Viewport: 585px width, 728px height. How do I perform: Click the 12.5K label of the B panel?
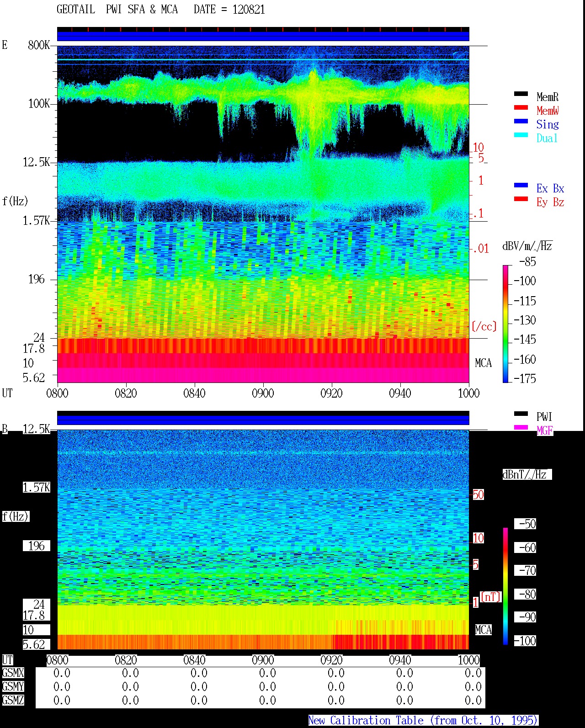pos(37,429)
